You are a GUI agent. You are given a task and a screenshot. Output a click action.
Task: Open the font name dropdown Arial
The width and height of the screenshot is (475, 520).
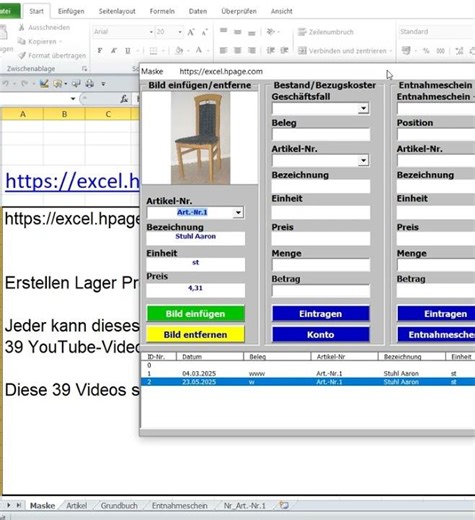pyautogui.click(x=151, y=32)
